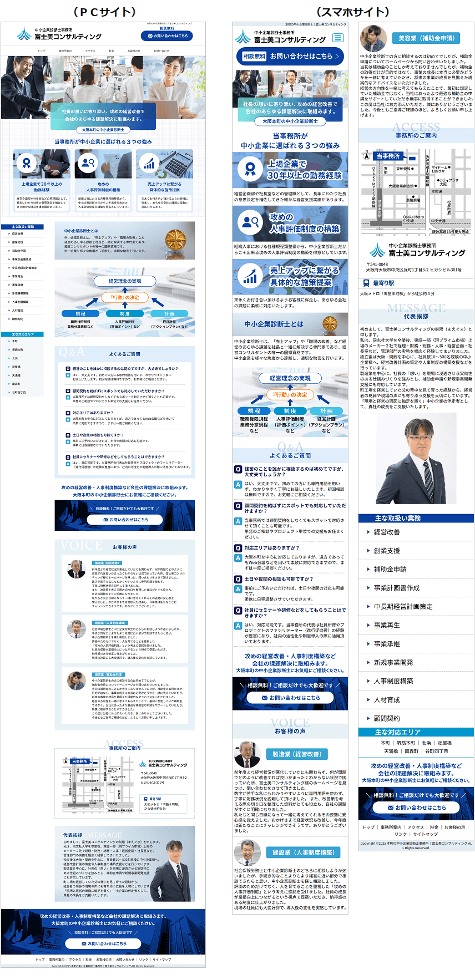
Task: Select お客様の声 in the PC top navigation
Action: [134, 51]
